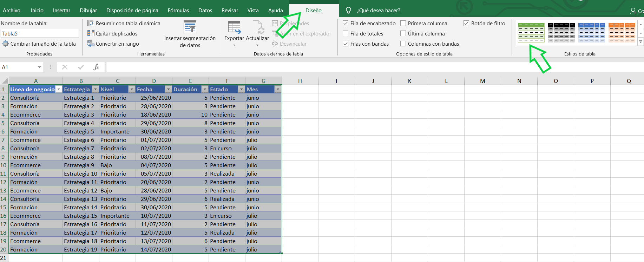Open filter dropdown for Estado column
The width and height of the screenshot is (644, 262).
click(241, 90)
